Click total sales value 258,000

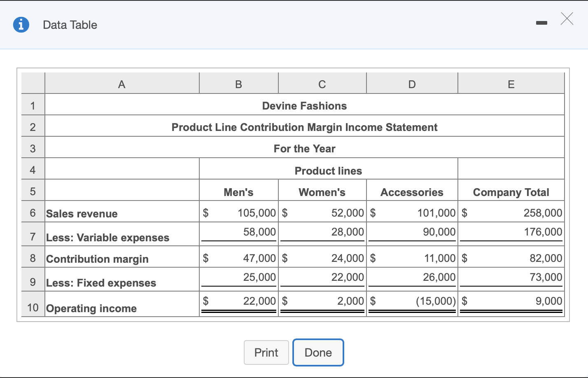543,213
